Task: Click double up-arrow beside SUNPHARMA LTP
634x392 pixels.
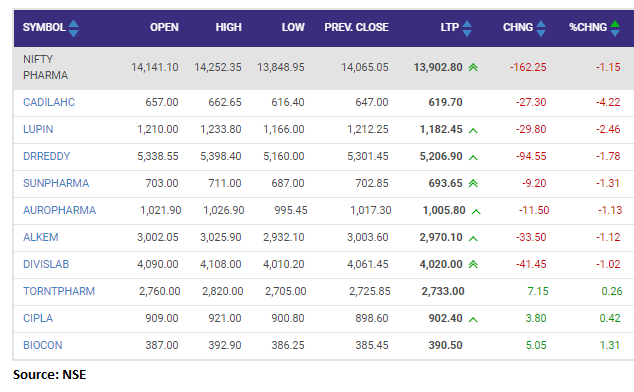Action: tap(473, 184)
